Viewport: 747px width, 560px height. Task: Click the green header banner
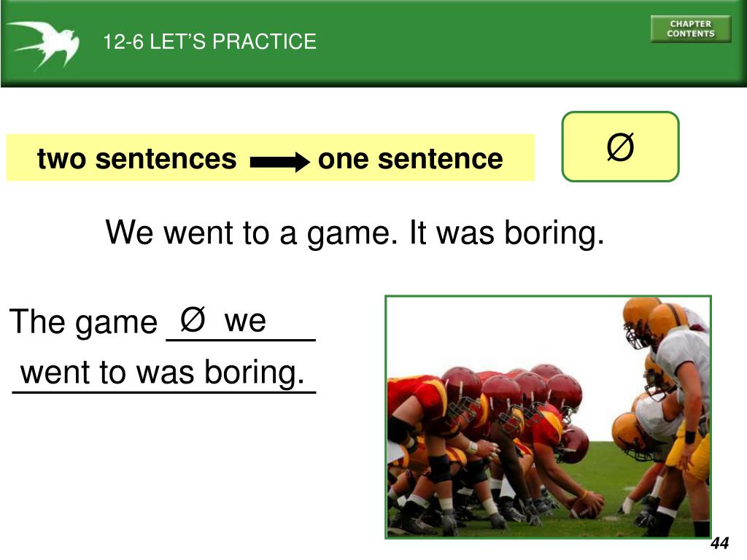pyautogui.click(x=373, y=43)
